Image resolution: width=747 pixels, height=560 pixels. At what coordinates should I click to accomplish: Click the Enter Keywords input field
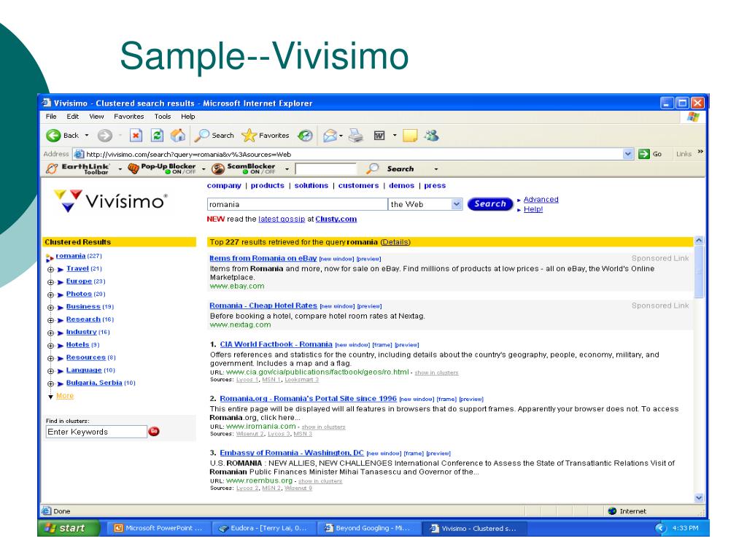[96, 432]
